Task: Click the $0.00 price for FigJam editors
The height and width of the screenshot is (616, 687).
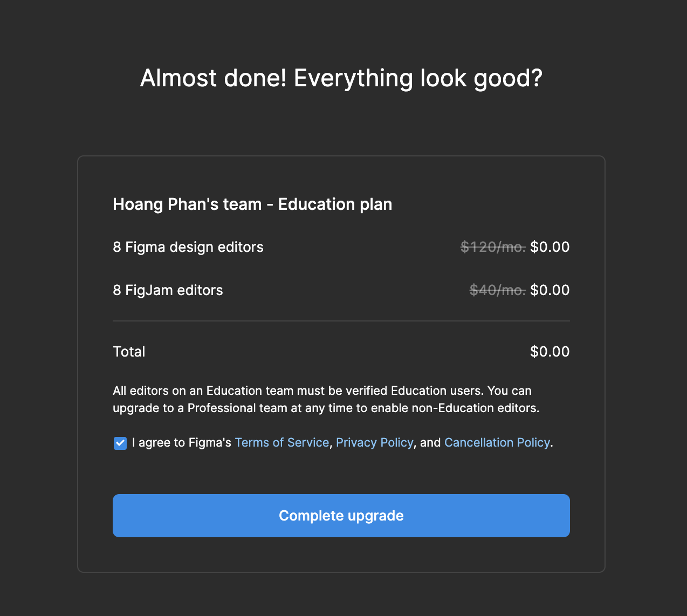Action: [x=549, y=290]
